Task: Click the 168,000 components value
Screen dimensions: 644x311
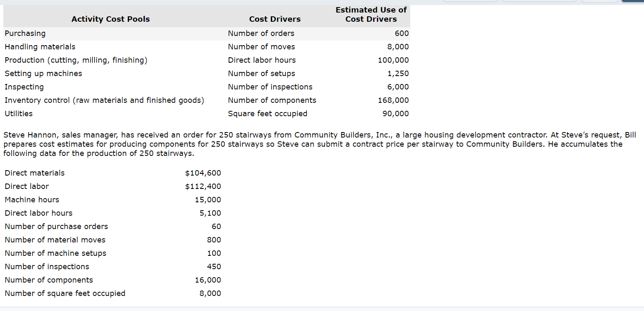Action: click(x=394, y=100)
